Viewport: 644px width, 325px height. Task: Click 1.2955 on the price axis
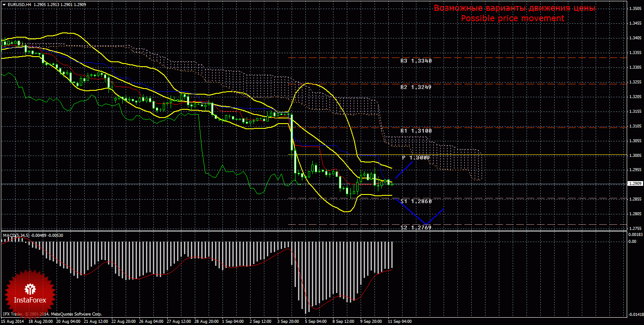click(636, 170)
